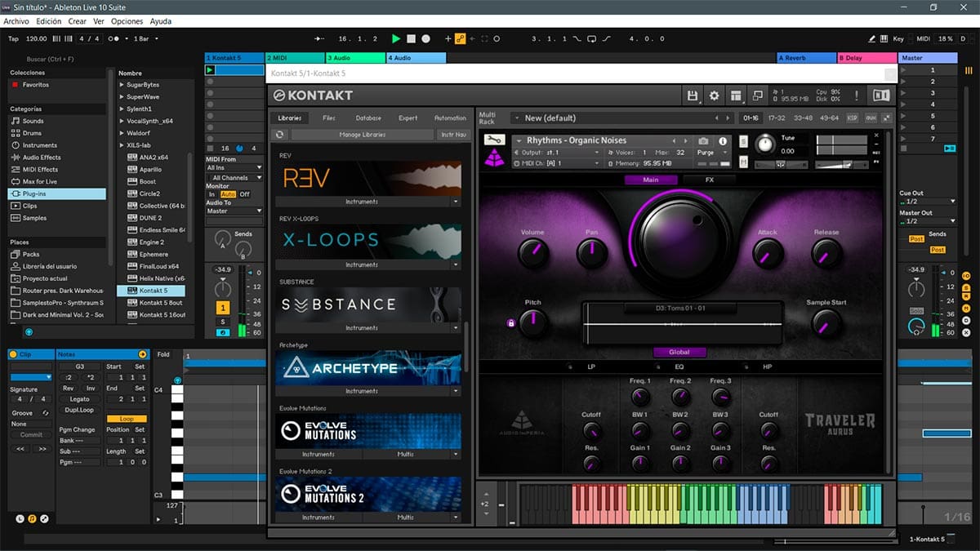Mute the Kontakt instrument with M button
The image size is (980, 551).
(743, 162)
